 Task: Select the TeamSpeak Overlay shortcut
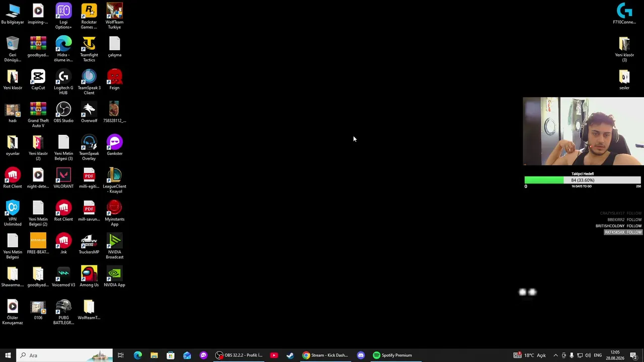pos(89,148)
